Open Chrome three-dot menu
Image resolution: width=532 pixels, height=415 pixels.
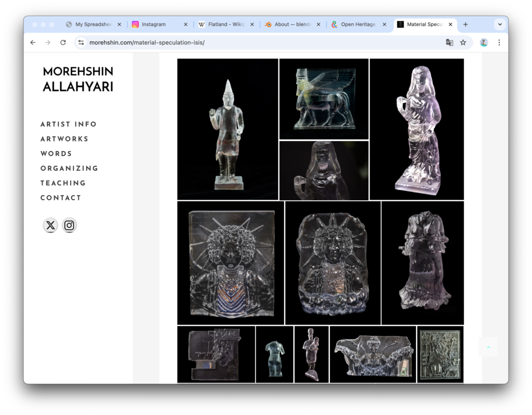tap(499, 43)
